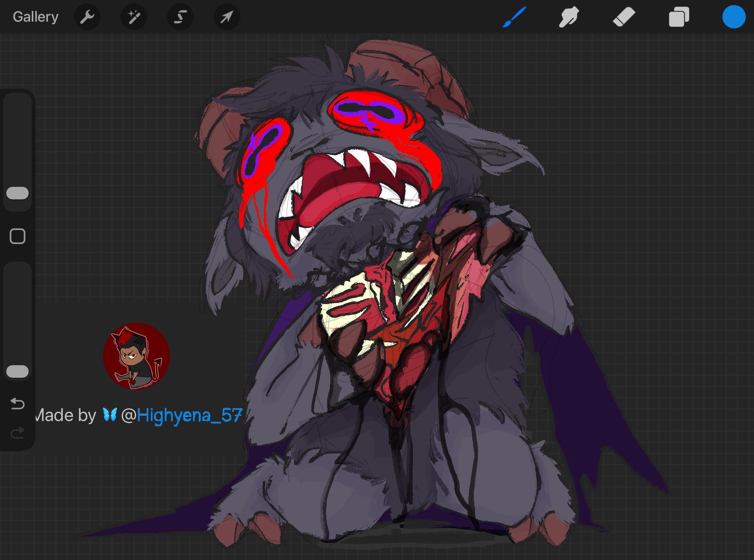Viewport: 754px width, 560px height.
Task: Open the Layers panel
Action: click(679, 17)
